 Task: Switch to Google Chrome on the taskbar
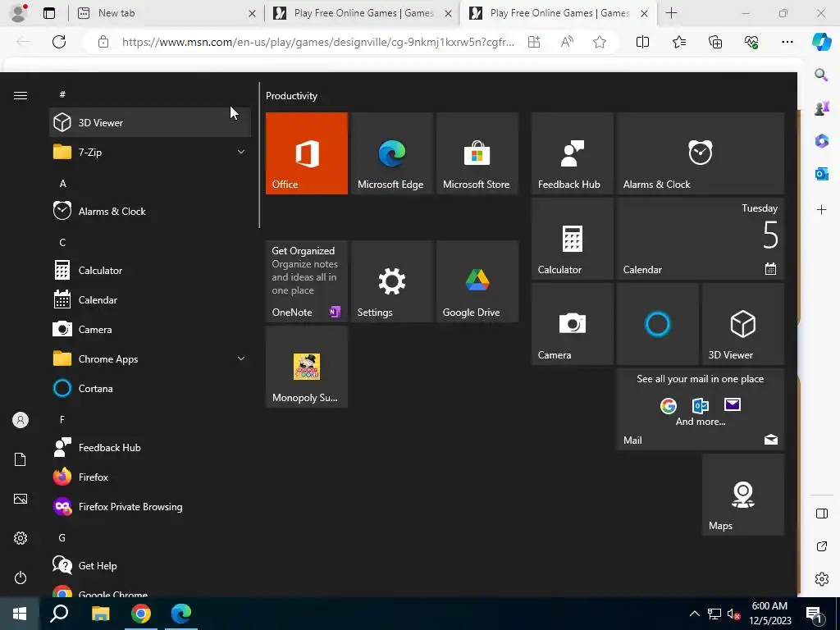pyautogui.click(x=141, y=614)
